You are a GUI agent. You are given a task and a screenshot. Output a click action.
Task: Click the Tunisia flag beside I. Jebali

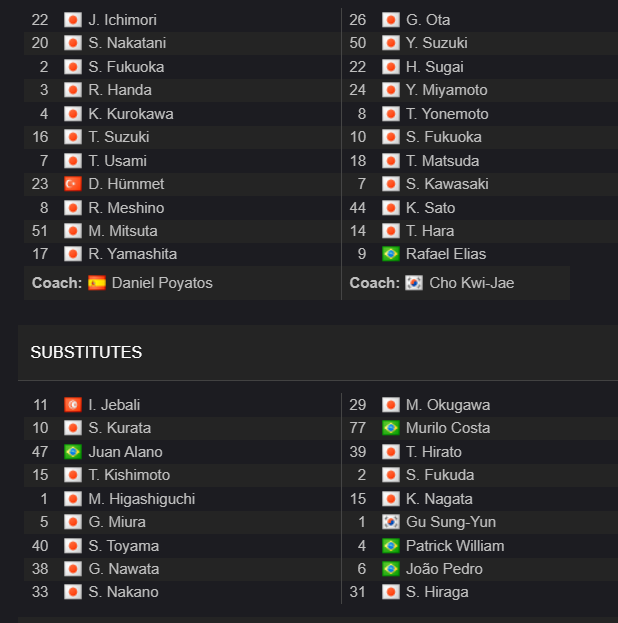tap(73, 405)
